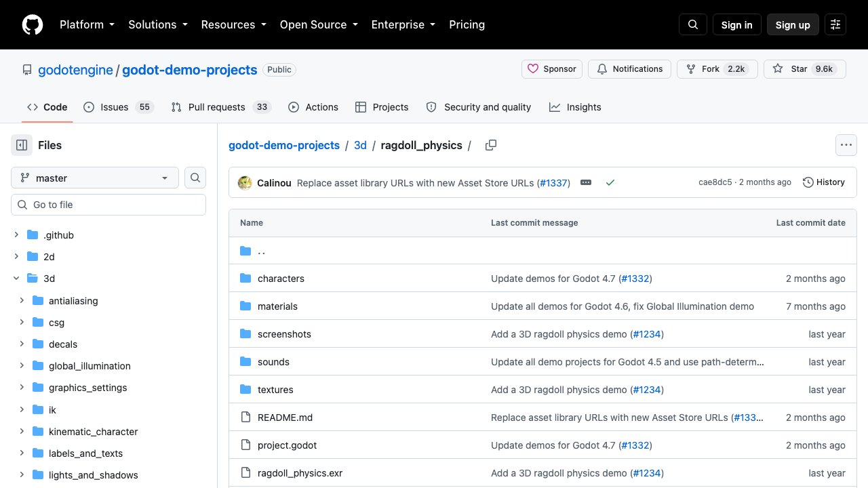This screenshot has width=868, height=488.
Task: Star the godot-demo-projects repository
Action: pyautogui.click(x=805, y=69)
